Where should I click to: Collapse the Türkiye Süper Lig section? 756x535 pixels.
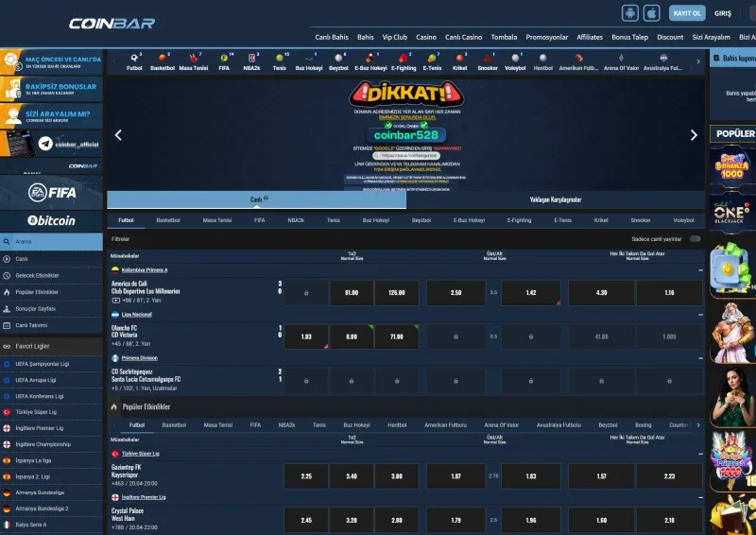[700, 454]
